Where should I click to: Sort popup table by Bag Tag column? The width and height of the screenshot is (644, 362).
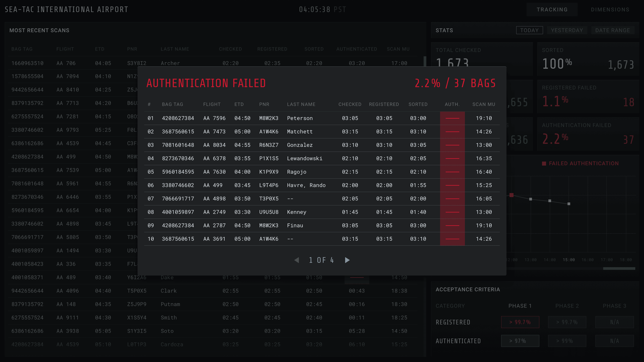tap(172, 104)
